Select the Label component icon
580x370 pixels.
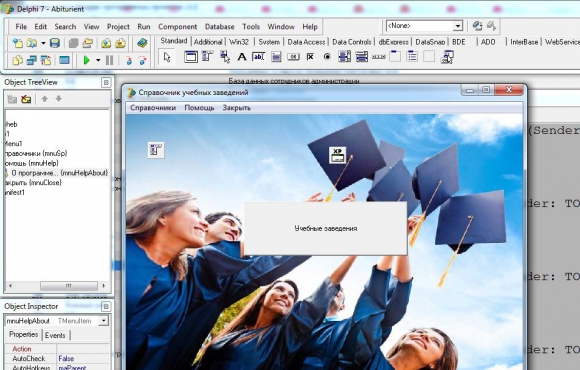[242, 57]
